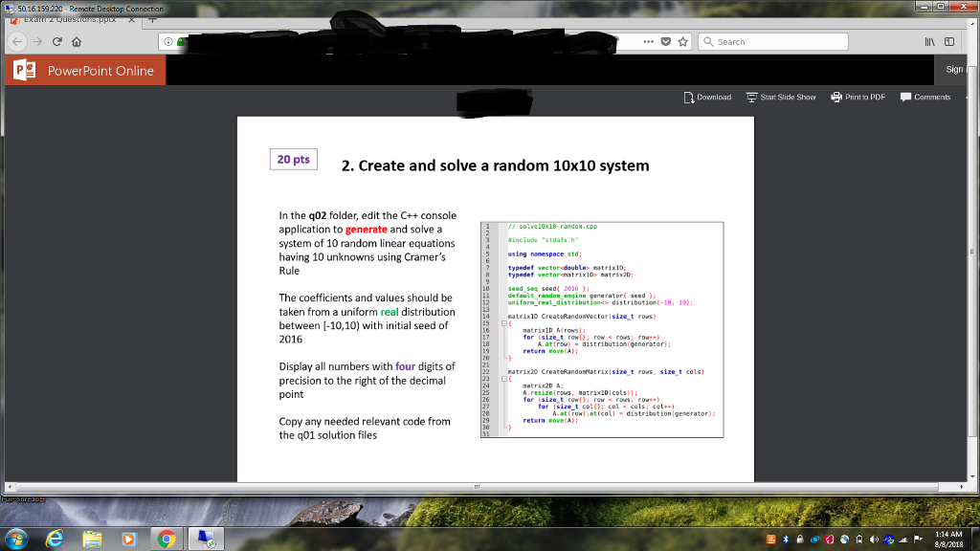980x551 pixels.
Task: Toggle the Bluetooth tray icon
Action: pos(785,539)
